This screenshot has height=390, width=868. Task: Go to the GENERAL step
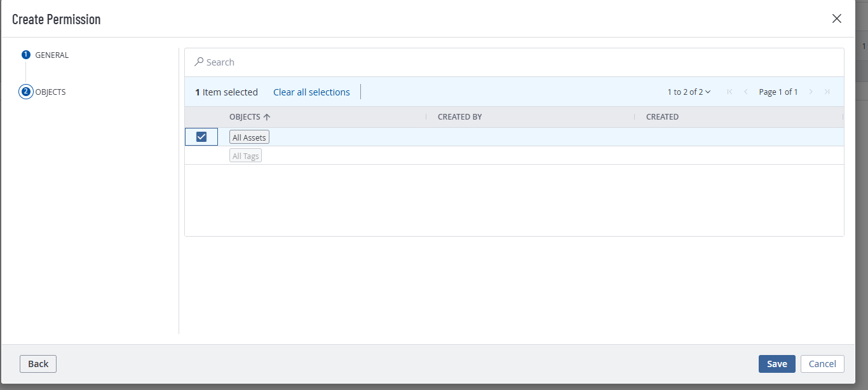51,55
